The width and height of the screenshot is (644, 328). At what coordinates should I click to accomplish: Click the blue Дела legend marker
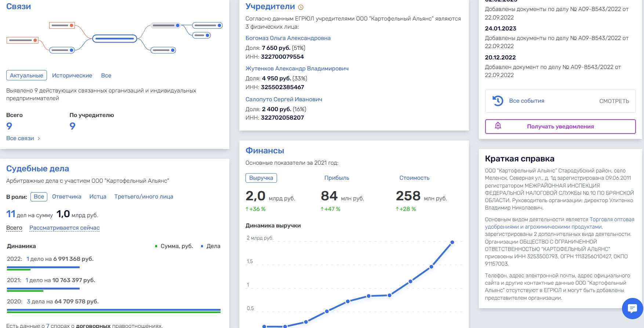tap(202, 246)
